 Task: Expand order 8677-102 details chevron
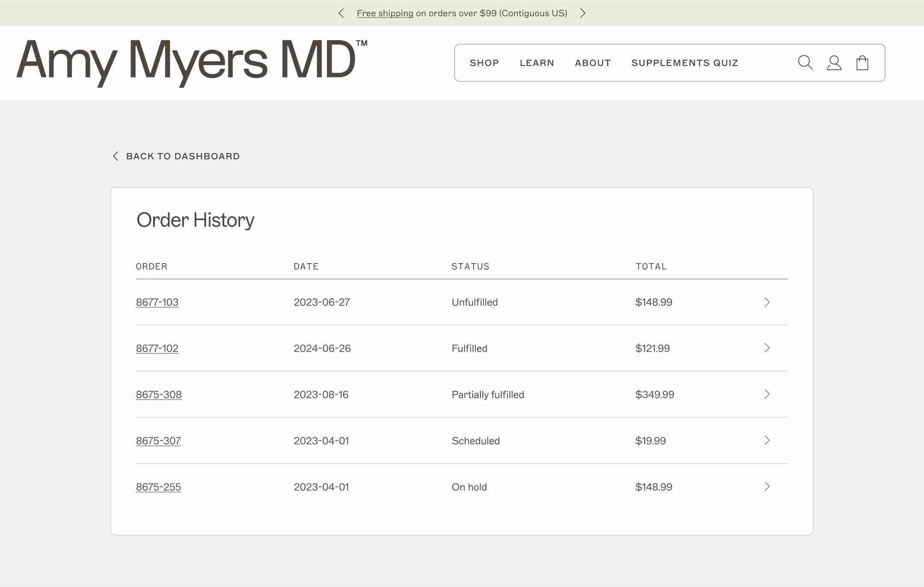click(x=767, y=348)
